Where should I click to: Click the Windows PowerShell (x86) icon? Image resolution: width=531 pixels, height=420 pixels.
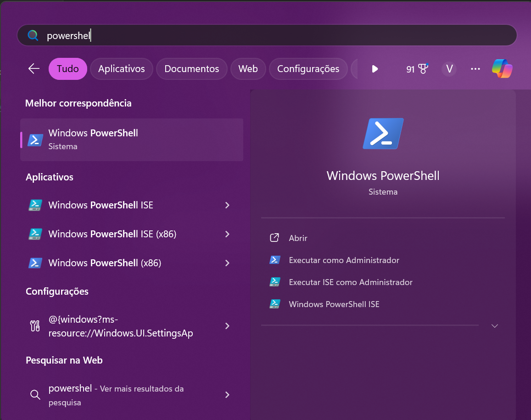coord(35,263)
